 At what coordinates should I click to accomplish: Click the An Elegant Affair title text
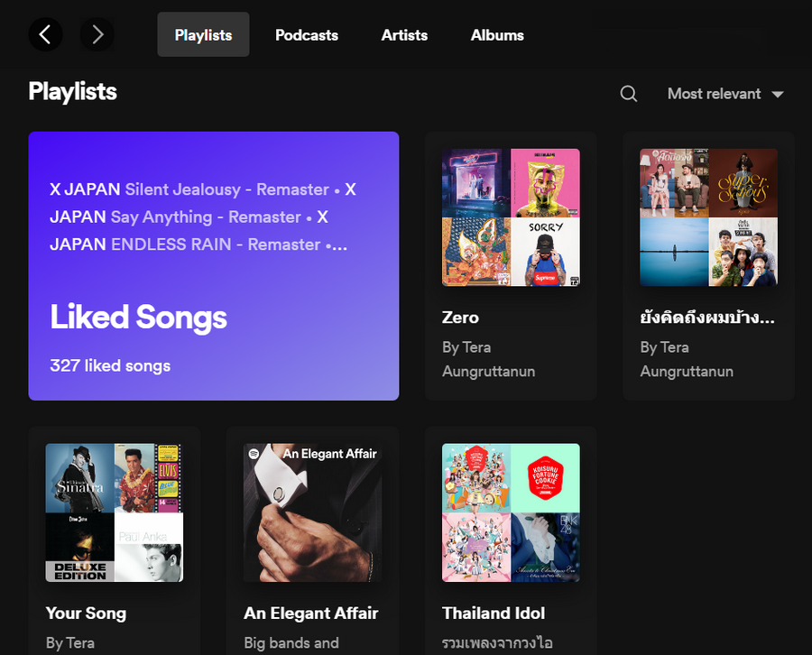pos(310,613)
